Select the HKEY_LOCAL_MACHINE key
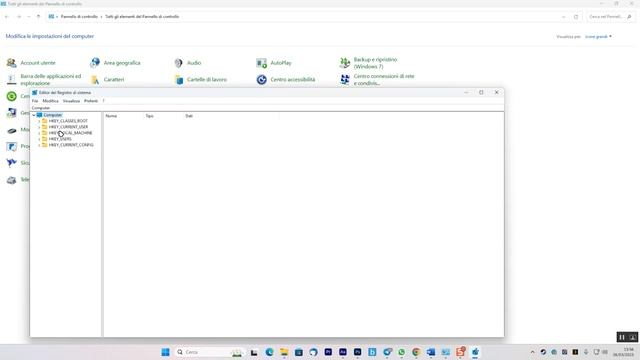The height and width of the screenshot is (360, 640). click(70, 133)
